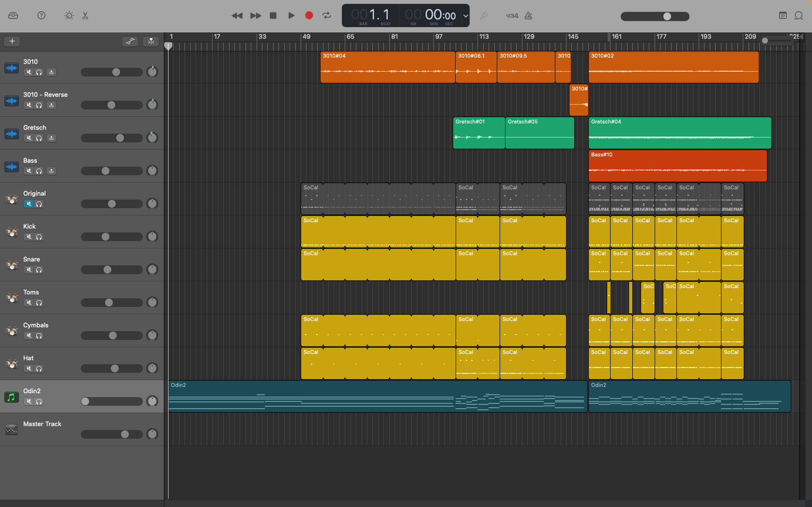Screen dimensions: 812x507
Task: Enable input monitoring on the Gretsch track
Action: pos(51,138)
